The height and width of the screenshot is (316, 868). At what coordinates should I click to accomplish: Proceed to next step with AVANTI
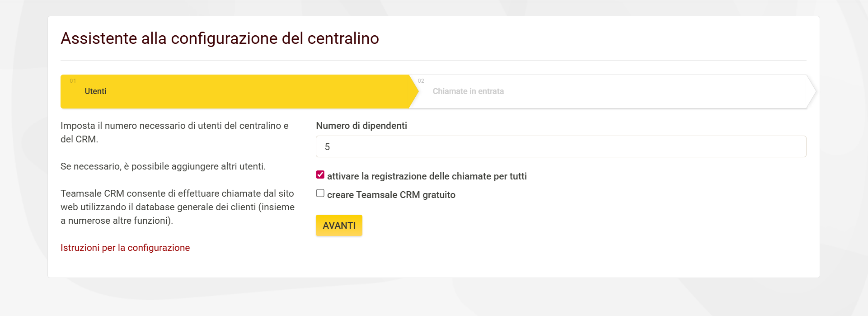[x=339, y=225]
